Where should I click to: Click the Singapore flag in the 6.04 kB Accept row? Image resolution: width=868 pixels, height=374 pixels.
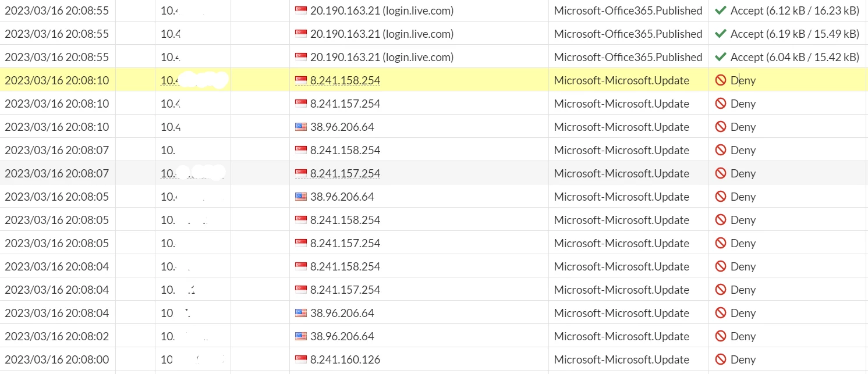coord(301,57)
